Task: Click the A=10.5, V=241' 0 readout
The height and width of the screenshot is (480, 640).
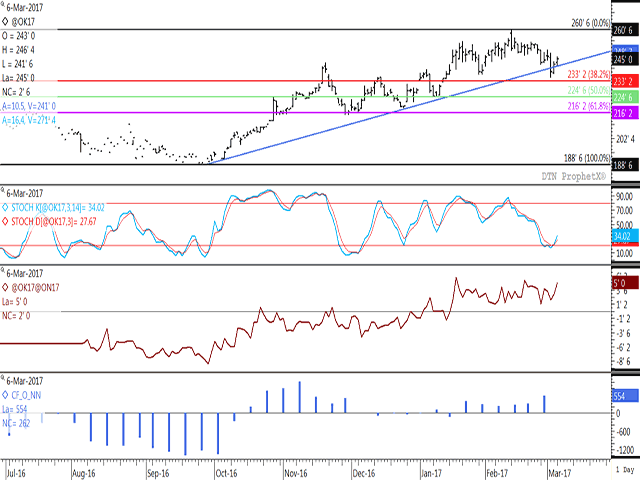Action: tap(29, 106)
